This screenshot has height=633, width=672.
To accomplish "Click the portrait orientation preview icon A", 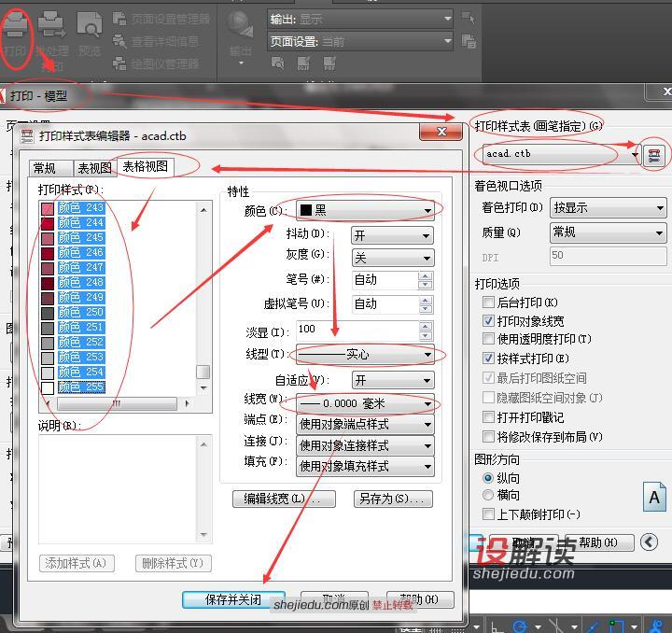I will coord(654,497).
